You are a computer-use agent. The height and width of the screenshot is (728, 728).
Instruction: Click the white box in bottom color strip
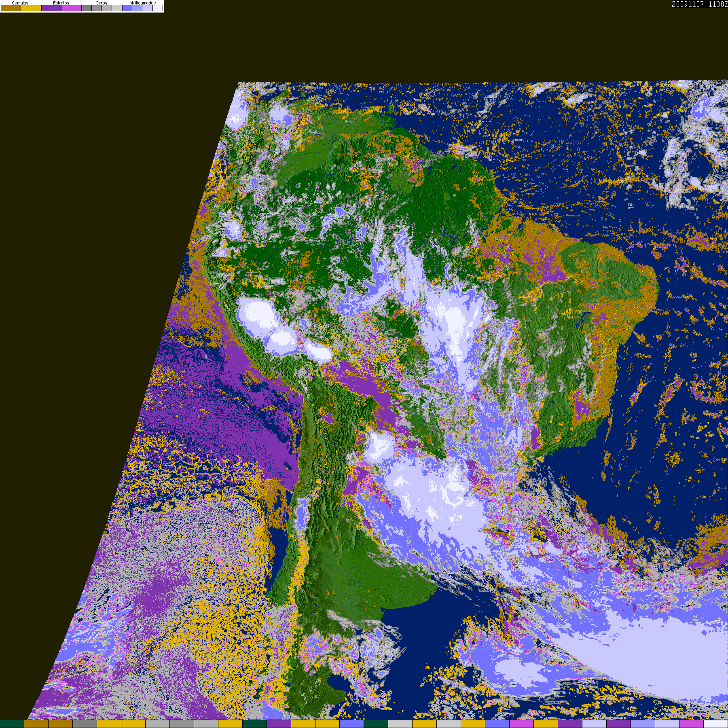(x=716, y=724)
